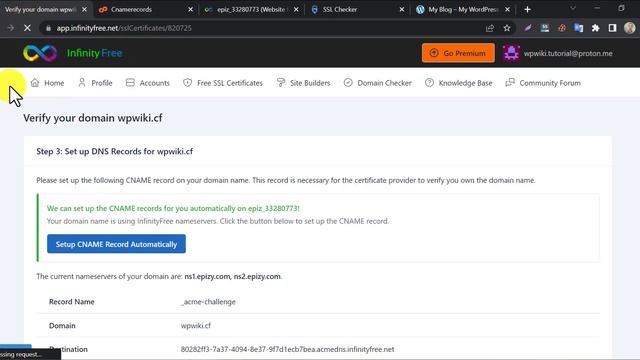Screen dimensions: 640x360
Task: Click the share page icon in address bar
Action: pos(490,28)
